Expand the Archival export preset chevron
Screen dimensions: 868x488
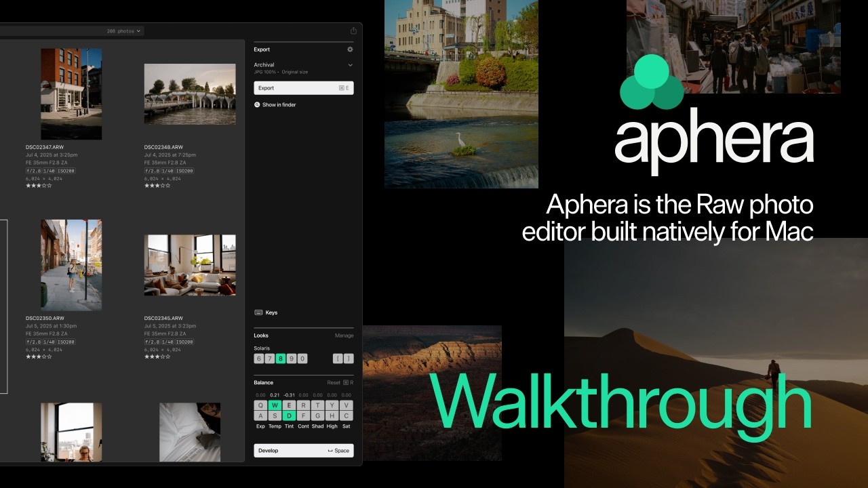pos(351,65)
